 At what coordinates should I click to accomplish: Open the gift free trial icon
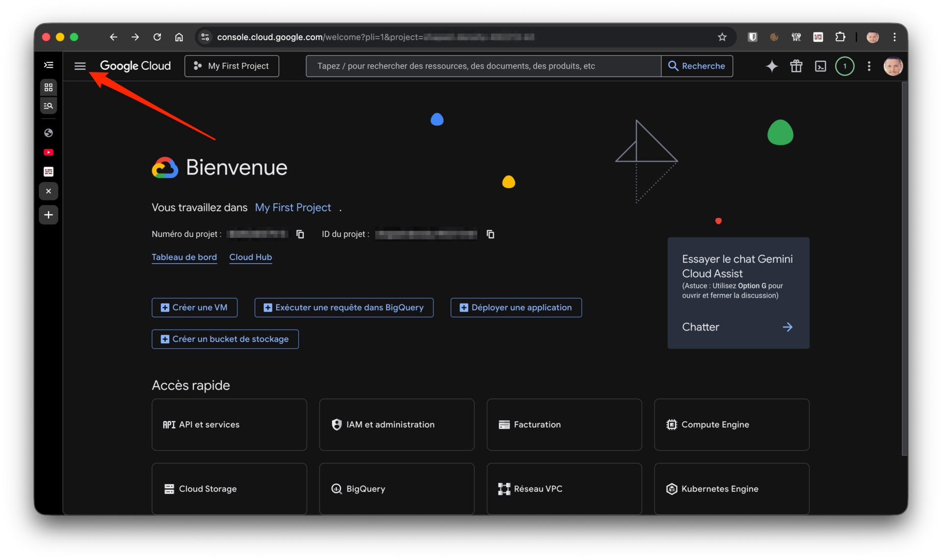coord(796,66)
